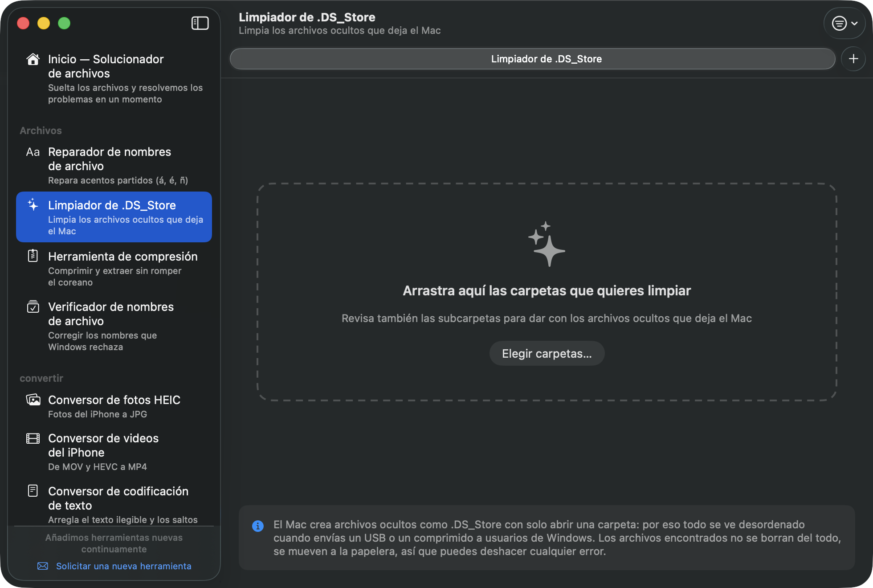Click the sparkles icon beside Limpiador de .DS_Store

tap(33, 205)
